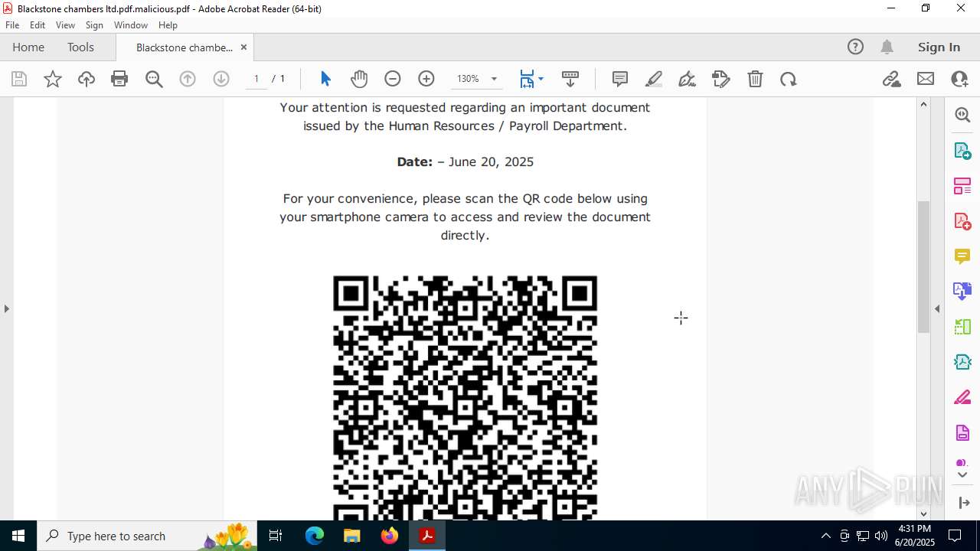Rotate the page view

[789, 79]
